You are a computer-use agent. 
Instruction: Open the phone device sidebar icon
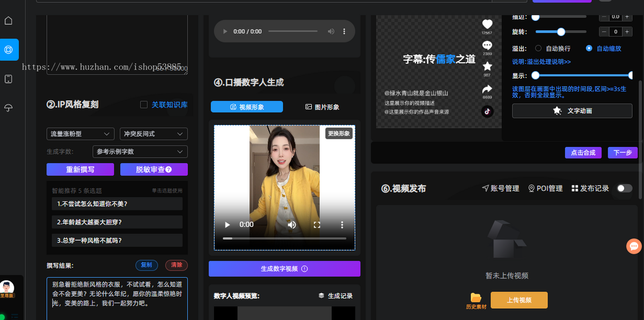coord(8,79)
